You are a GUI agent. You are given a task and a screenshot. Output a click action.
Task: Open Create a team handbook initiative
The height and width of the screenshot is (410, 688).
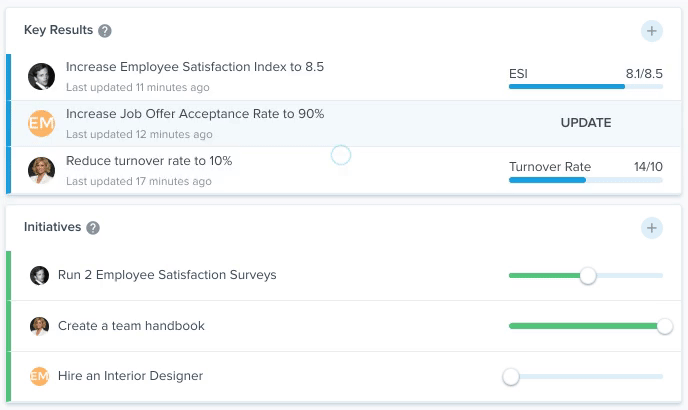coord(131,326)
